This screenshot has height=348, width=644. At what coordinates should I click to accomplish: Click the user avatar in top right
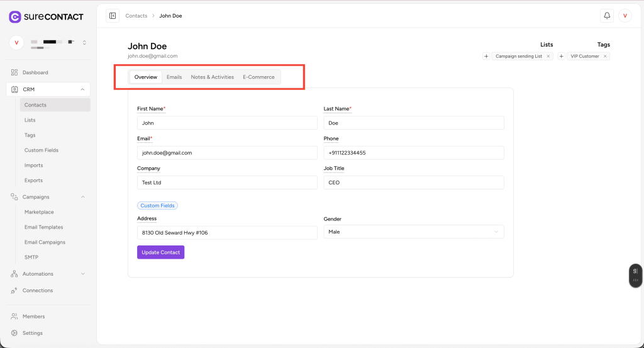coord(625,16)
